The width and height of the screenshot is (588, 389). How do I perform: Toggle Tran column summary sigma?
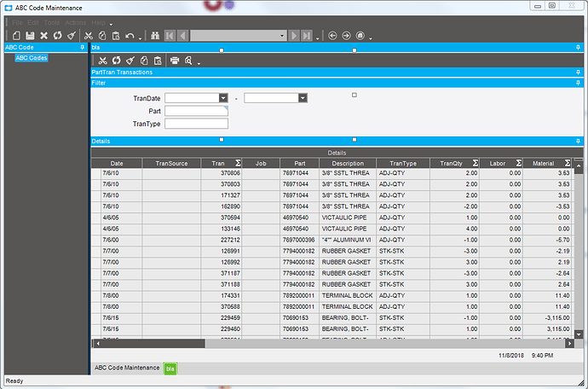[238, 163]
